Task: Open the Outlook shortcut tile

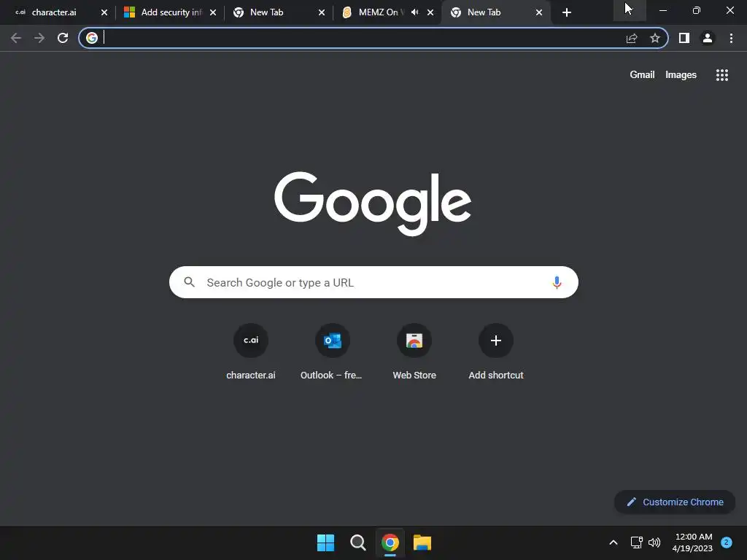Action: pos(332,351)
